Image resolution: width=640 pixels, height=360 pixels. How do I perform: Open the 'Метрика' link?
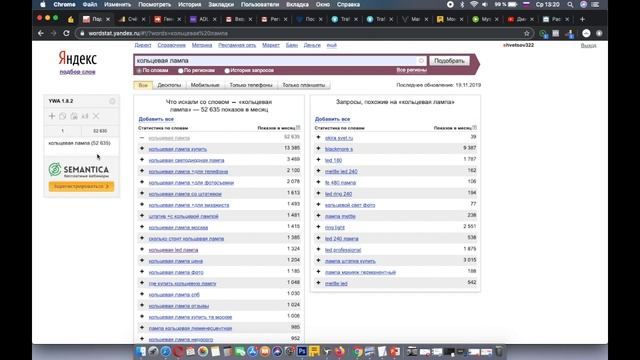pyautogui.click(x=202, y=45)
